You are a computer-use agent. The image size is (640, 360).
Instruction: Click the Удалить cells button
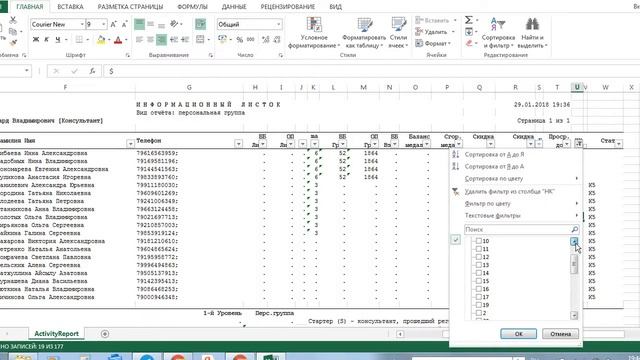(435, 32)
